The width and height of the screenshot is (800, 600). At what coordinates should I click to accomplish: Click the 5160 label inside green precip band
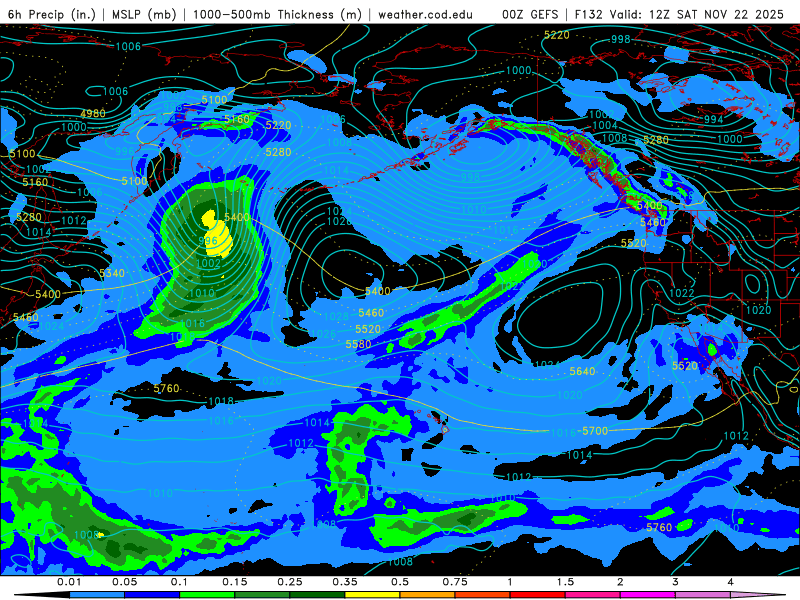237,119
